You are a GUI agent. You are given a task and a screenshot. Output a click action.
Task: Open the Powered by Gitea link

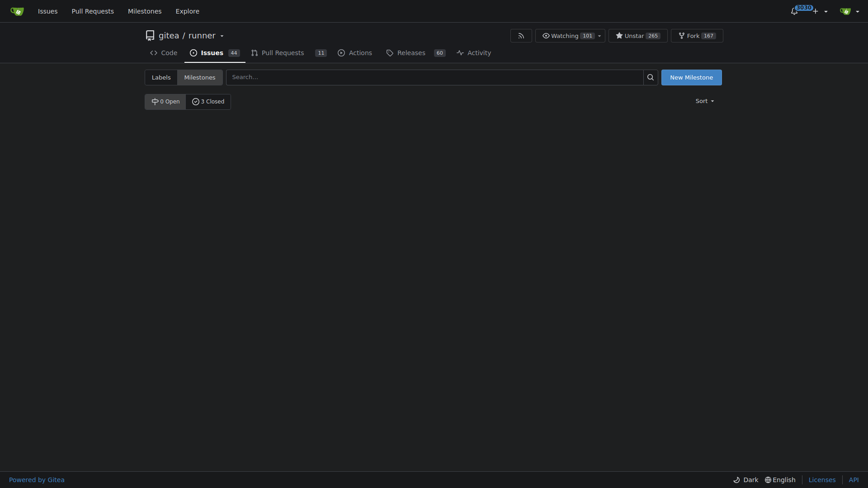(x=37, y=480)
